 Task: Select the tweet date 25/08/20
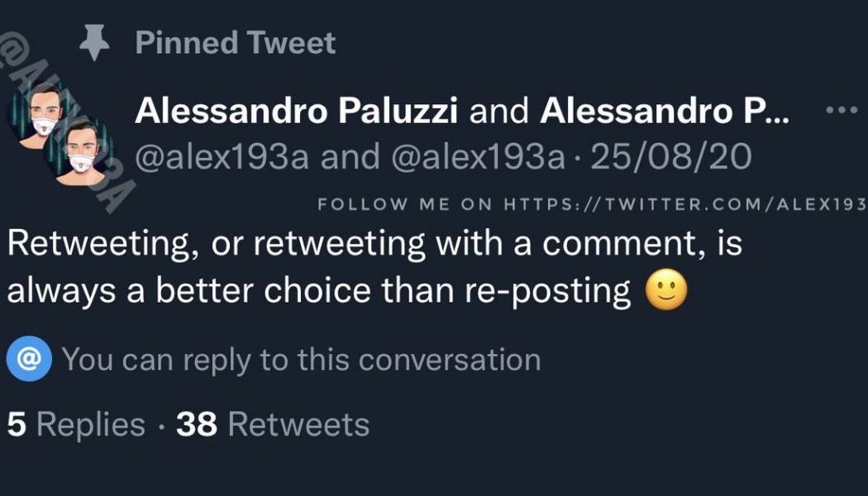pyautogui.click(x=670, y=157)
